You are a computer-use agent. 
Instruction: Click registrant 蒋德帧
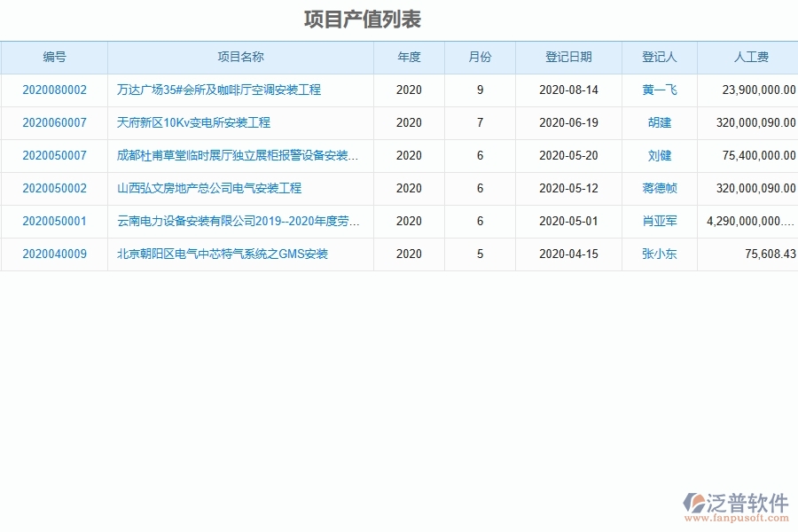click(658, 188)
